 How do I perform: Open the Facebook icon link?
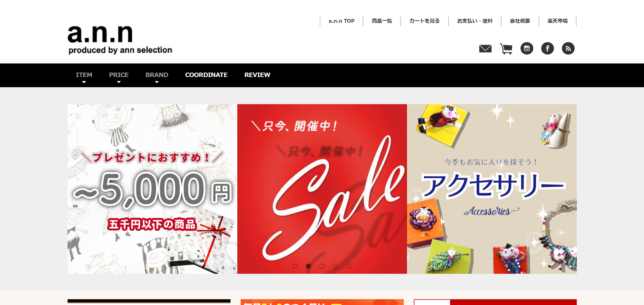[x=547, y=49]
